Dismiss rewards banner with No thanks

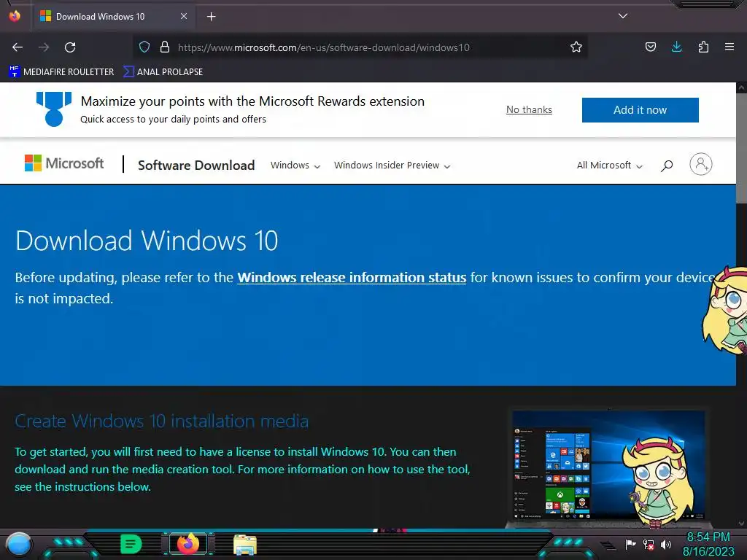529,109
